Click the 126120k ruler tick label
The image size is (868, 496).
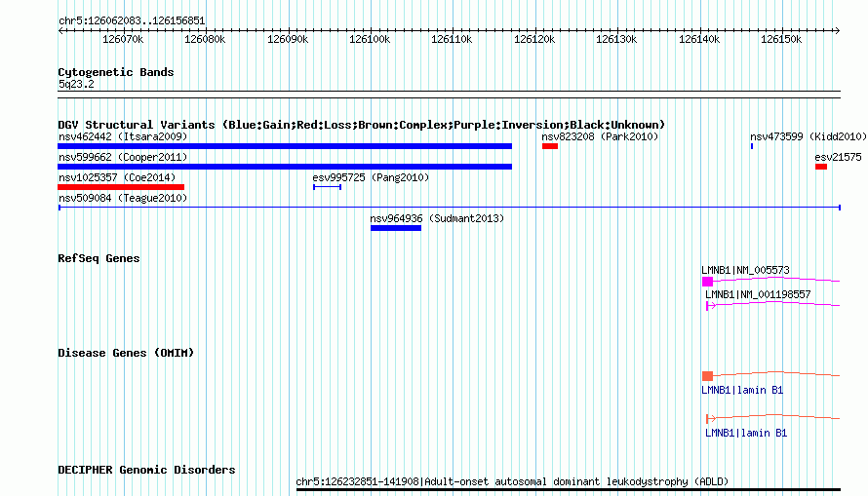(534, 39)
